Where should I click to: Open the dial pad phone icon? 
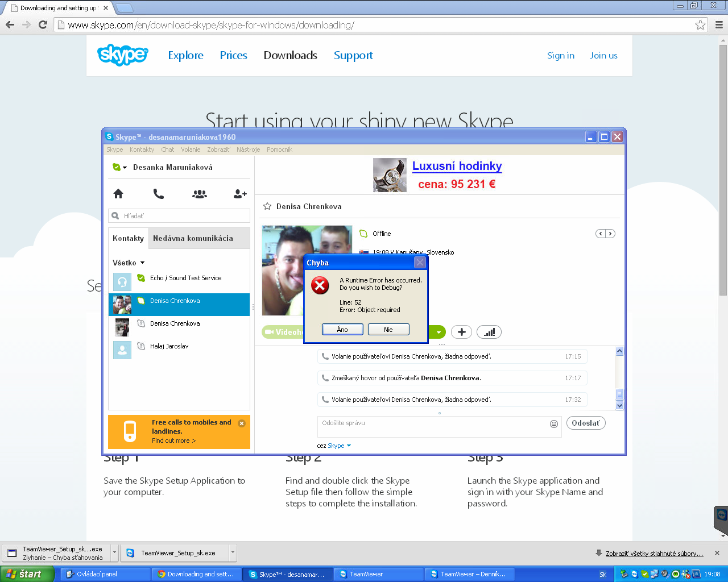click(x=159, y=194)
